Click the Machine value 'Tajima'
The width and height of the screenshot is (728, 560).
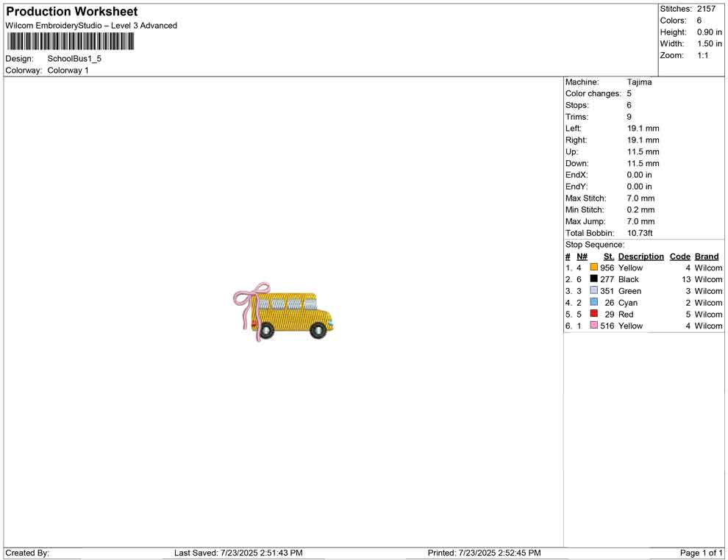[639, 82]
